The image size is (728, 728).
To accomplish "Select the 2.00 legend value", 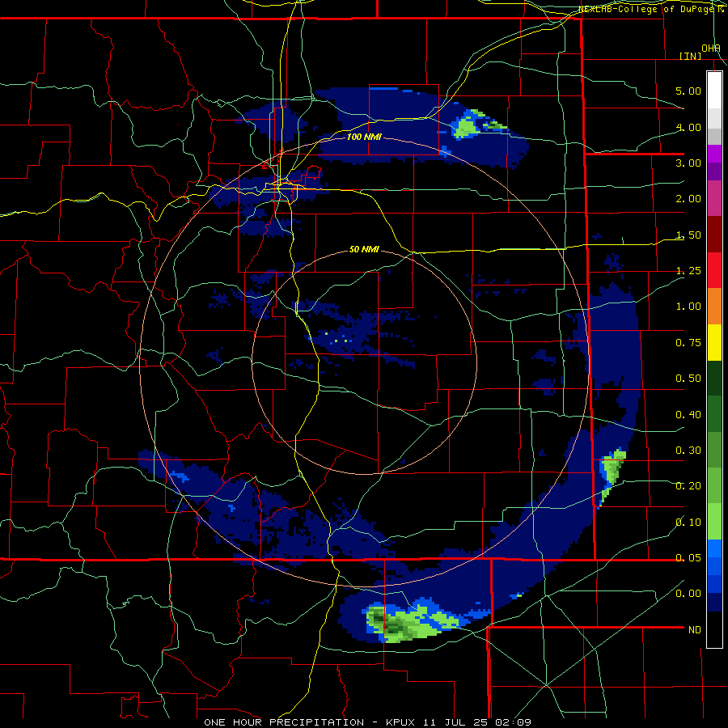I will [688, 198].
